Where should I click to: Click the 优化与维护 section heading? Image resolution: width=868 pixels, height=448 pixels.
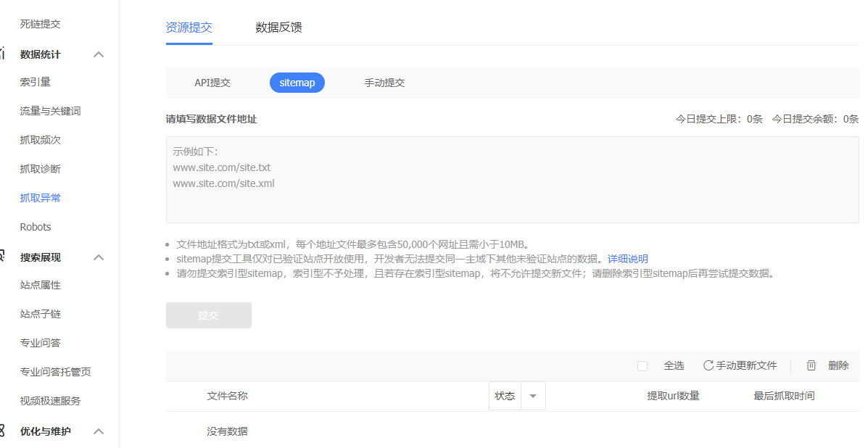(x=46, y=431)
